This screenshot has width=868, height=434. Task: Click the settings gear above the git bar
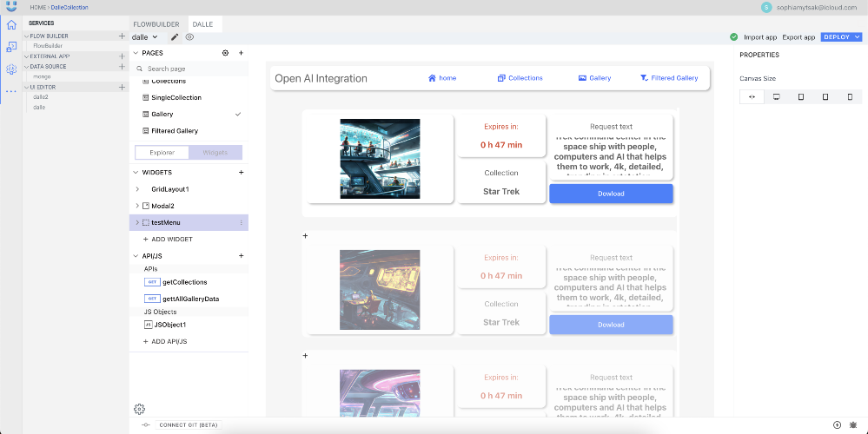(140, 409)
